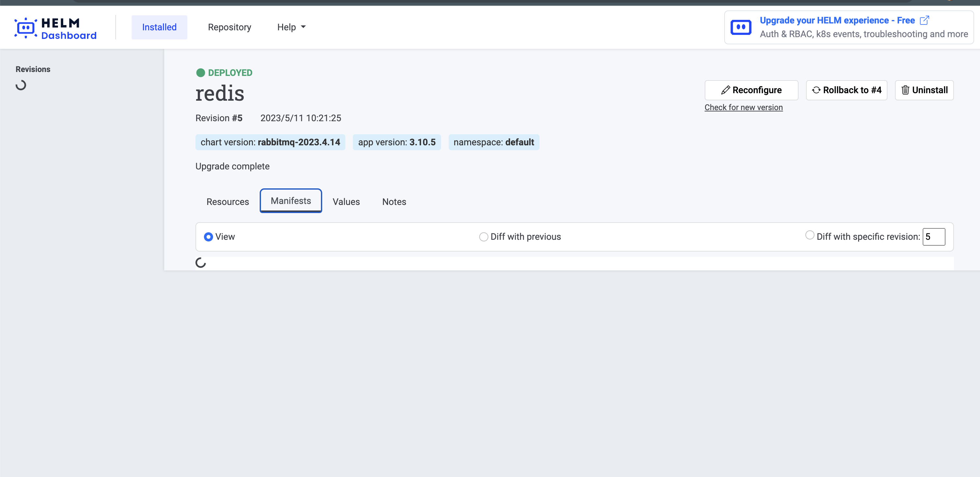This screenshot has width=980, height=477.
Task: Switch to the Values tab
Action: coord(346,202)
